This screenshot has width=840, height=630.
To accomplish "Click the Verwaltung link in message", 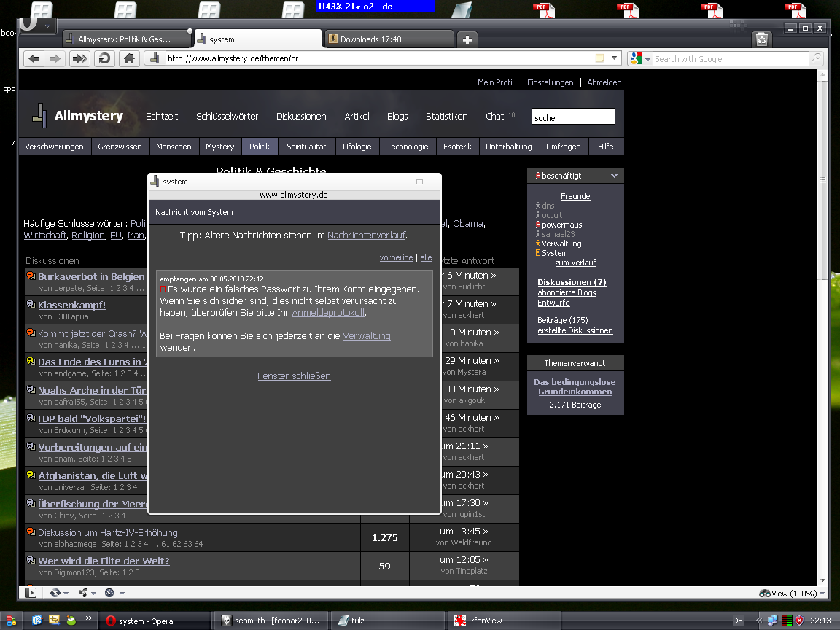I will click(367, 336).
